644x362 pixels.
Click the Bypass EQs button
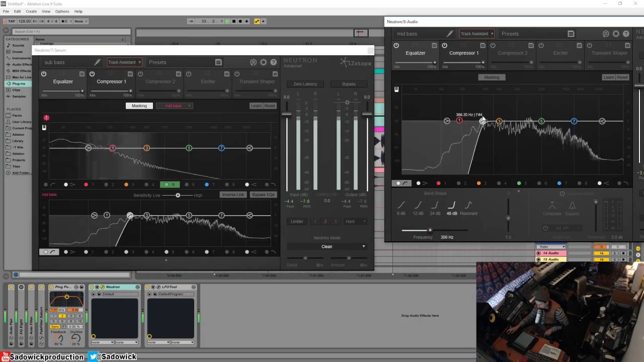pos(263,195)
